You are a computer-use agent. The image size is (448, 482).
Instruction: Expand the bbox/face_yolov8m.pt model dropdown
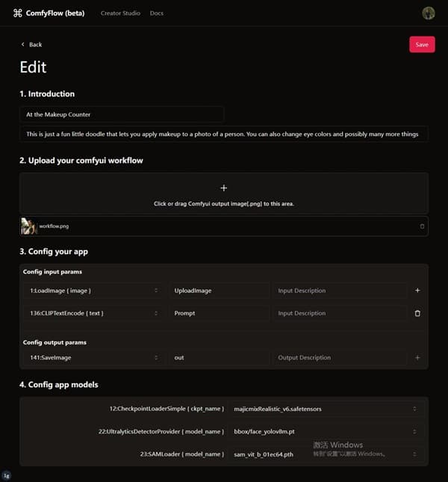point(326,432)
